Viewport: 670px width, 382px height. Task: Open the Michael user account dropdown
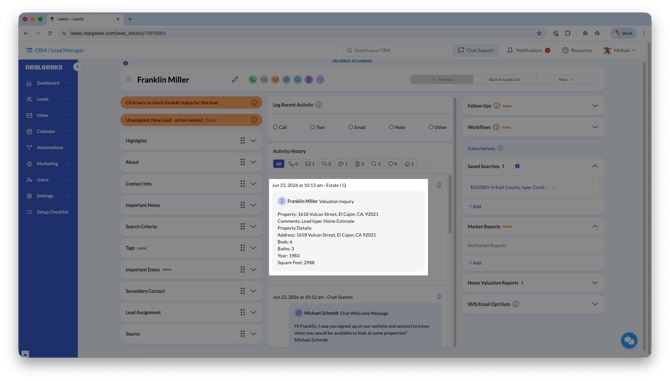[x=619, y=50]
